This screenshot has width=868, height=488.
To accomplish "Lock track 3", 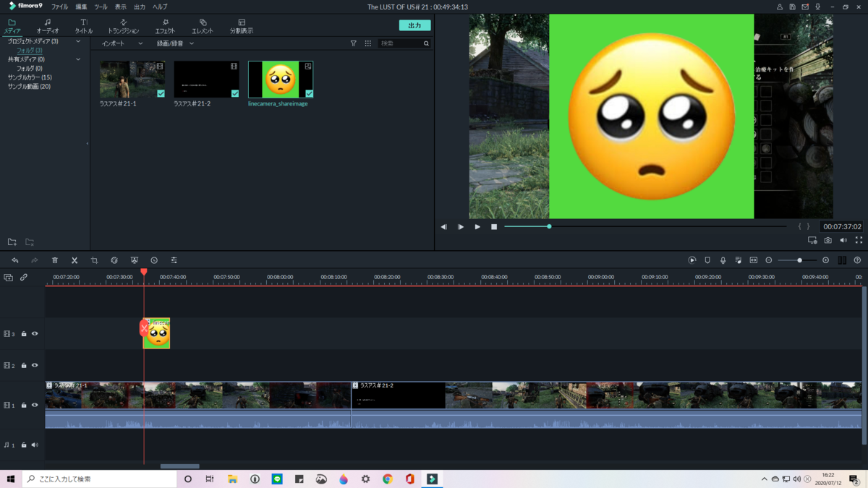I will [24, 334].
